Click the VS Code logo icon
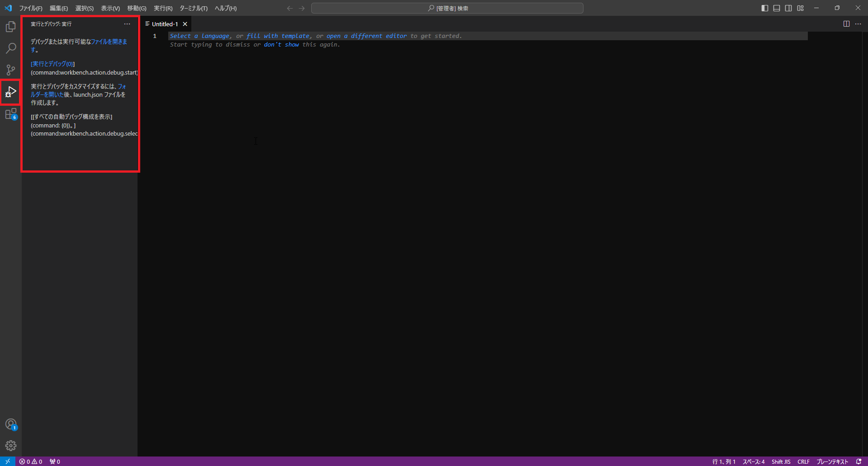 coord(8,8)
